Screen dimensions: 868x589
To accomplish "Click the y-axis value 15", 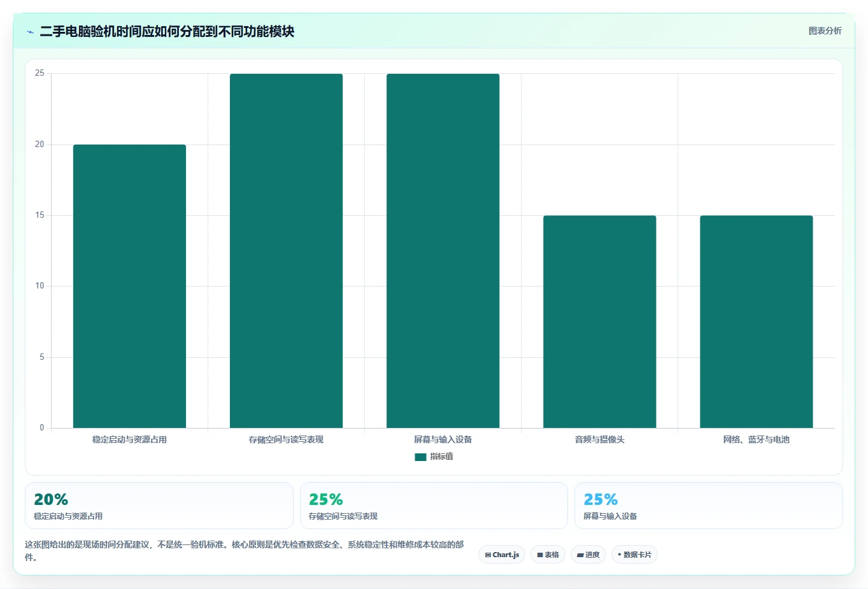I will point(39,215).
